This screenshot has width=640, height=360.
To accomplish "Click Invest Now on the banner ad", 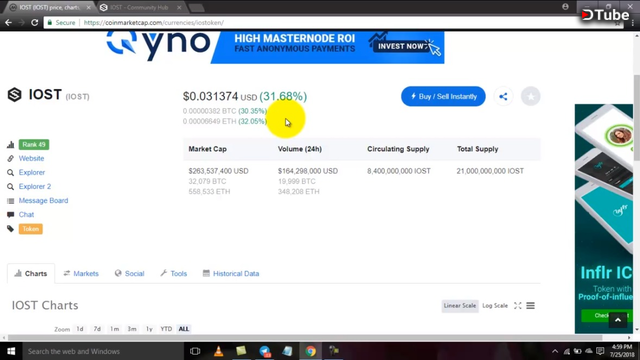I will click(x=401, y=46).
